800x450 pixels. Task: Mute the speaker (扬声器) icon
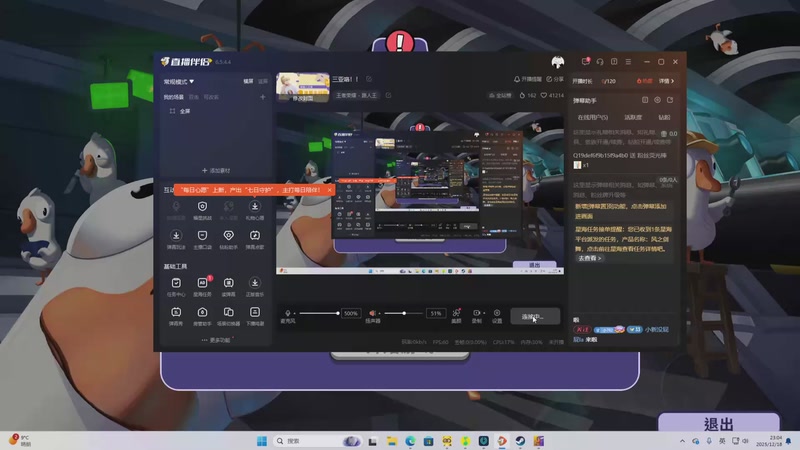click(372, 313)
